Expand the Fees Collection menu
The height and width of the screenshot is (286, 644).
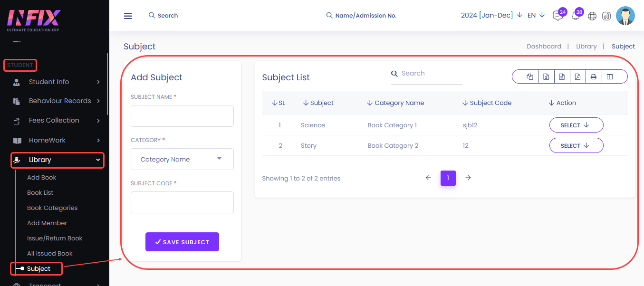(98, 121)
